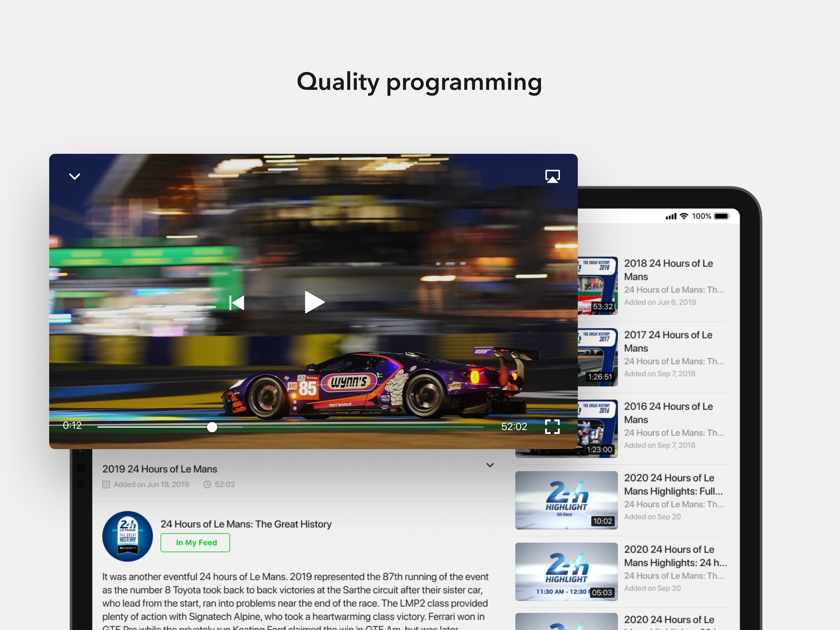Tap the Wi-Fi icon in the status bar
840x630 pixels.
684,216
